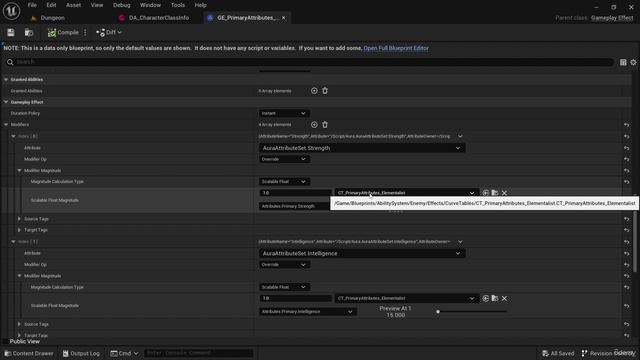640x360 pixels.
Task: Click the Open Full Blueprint Editor link
Action: tap(396, 48)
